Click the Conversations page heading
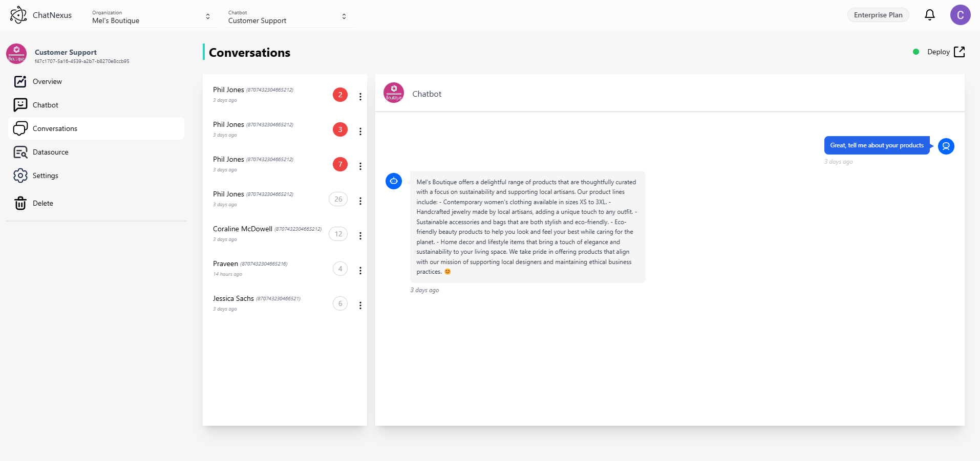Viewport: 980px width, 461px height. [249, 53]
